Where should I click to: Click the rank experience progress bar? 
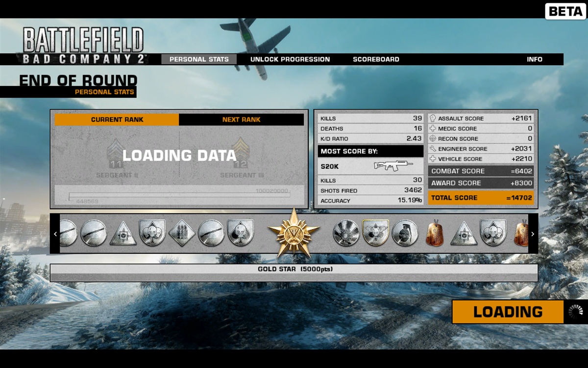point(179,195)
